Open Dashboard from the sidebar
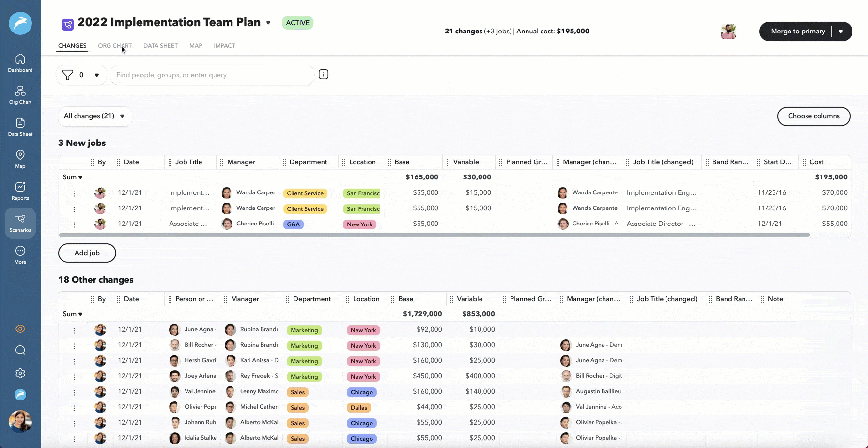The height and width of the screenshot is (448, 868). 20,63
